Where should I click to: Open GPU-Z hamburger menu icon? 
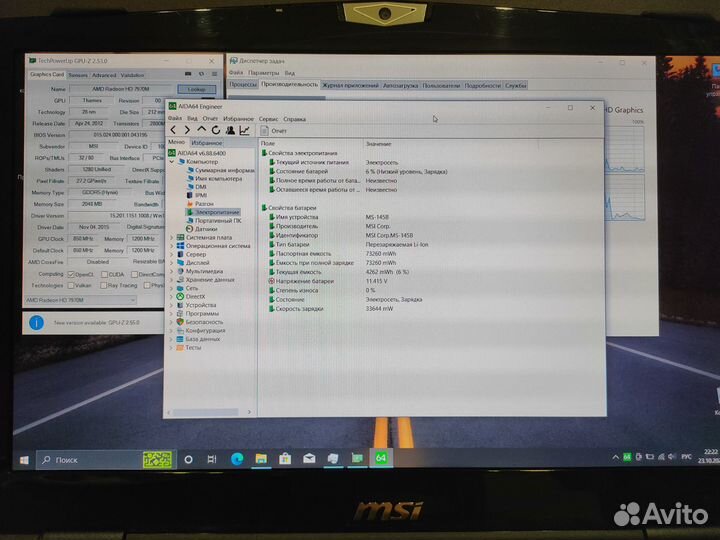point(214,74)
